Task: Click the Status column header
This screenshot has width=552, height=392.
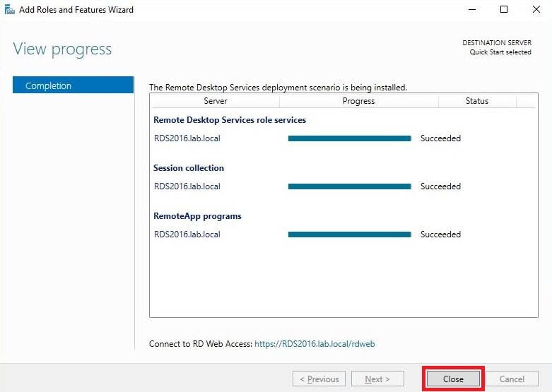Action: click(x=477, y=101)
